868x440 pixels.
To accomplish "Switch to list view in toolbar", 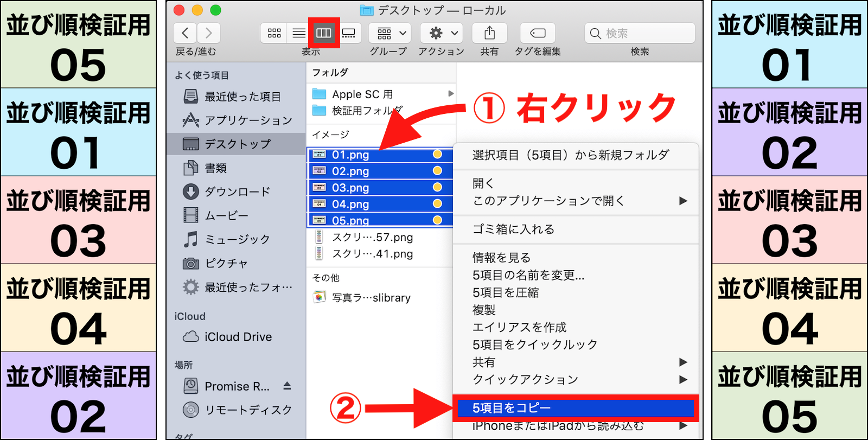I will pyautogui.click(x=298, y=33).
